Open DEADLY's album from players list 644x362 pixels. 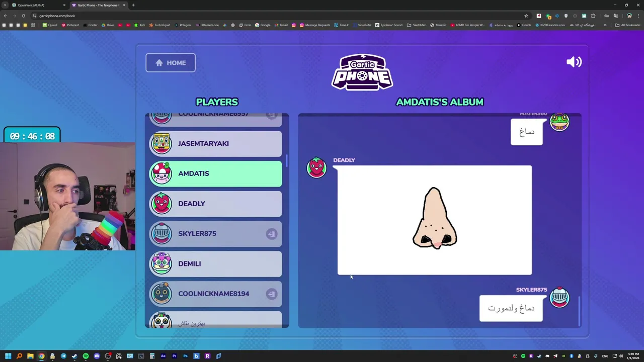pos(215,204)
